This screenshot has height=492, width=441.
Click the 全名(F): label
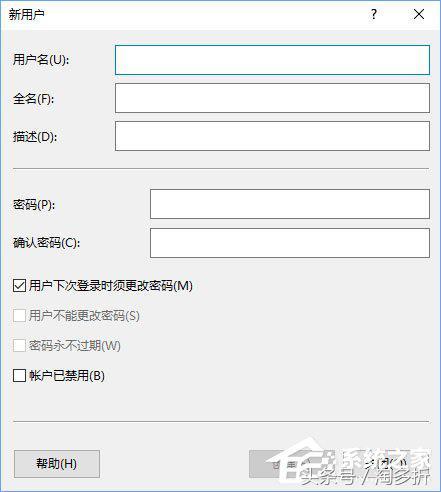33,99
